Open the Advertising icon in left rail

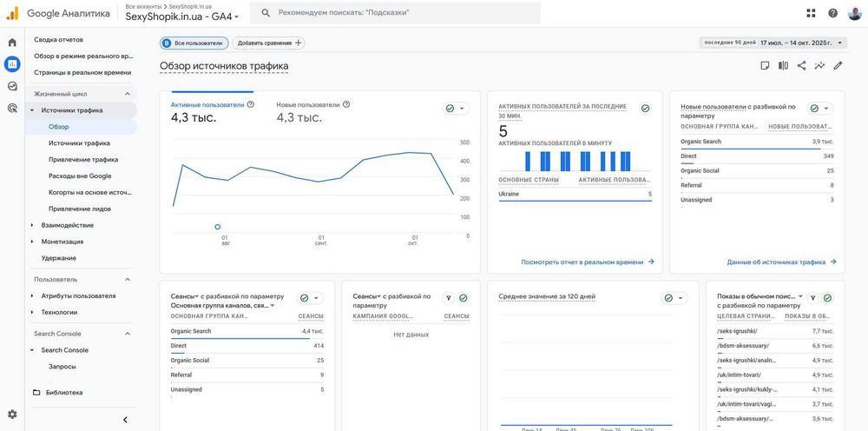click(x=12, y=108)
